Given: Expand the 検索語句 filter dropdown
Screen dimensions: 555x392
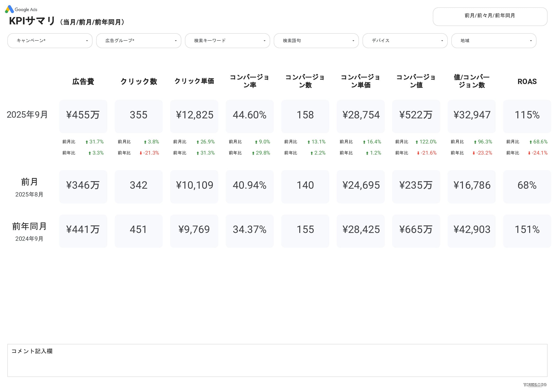Looking at the screenshot, I should tap(316, 41).
